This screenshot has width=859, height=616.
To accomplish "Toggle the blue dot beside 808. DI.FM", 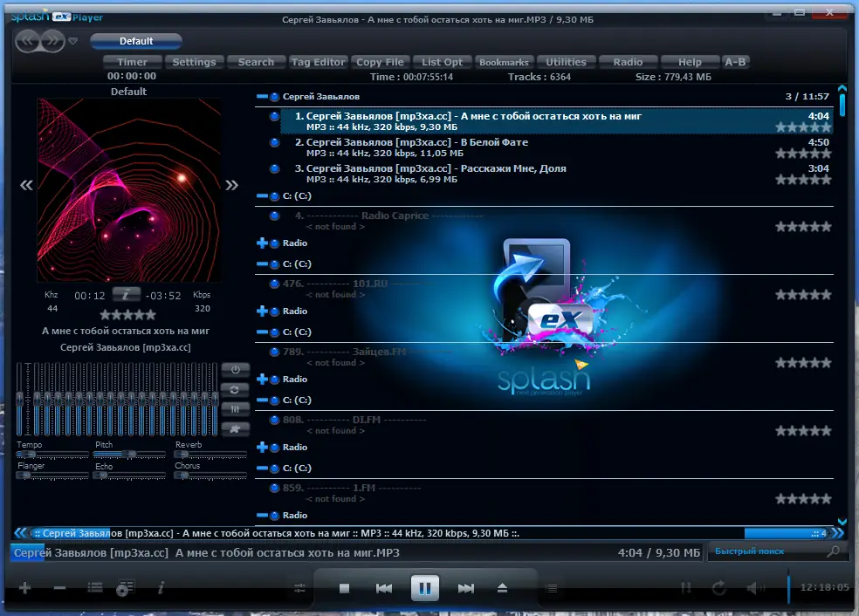I will tap(274, 420).
